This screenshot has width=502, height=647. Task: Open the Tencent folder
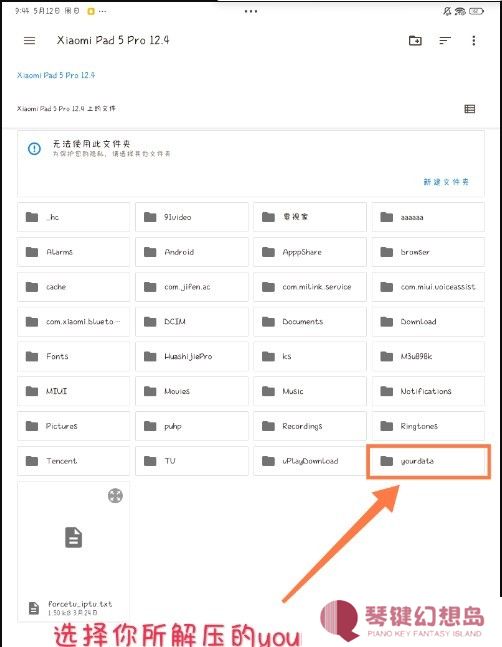pyautogui.click(x=73, y=461)
